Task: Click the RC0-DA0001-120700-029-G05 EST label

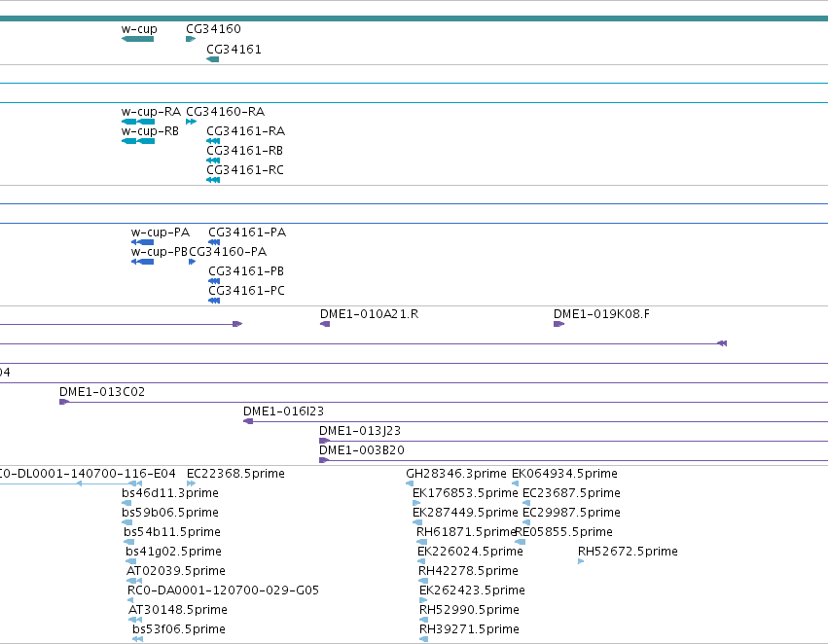Action: (224, 590)
